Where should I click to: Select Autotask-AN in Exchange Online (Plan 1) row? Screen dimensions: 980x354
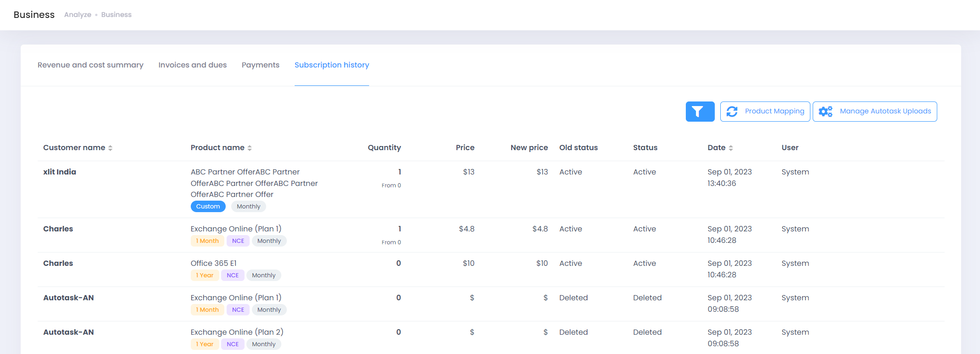(68, 298)
